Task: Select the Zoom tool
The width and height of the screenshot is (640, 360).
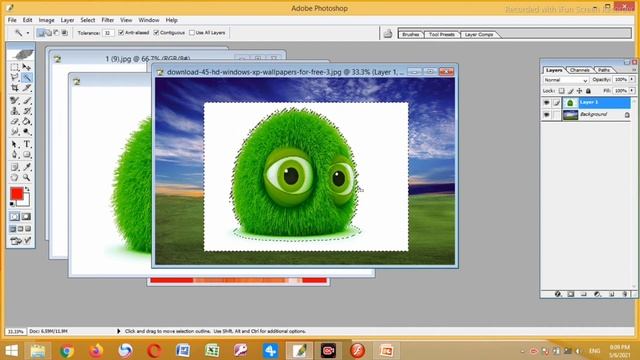Action: click(x=27, y=178)
